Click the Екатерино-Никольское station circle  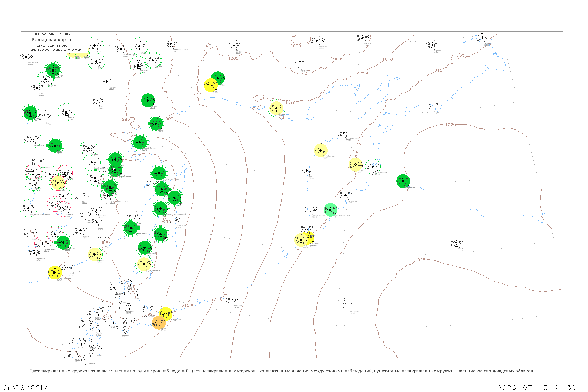click(28, 208)
